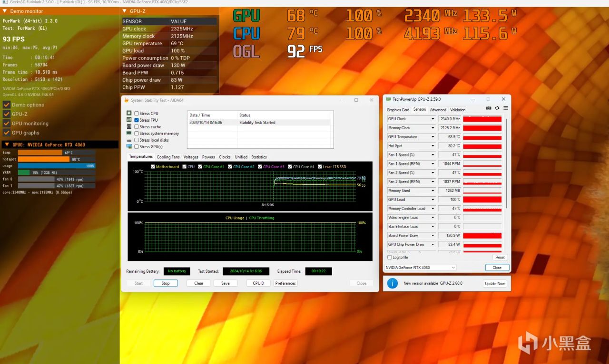
Task: Enable Log to file in GPU-Z
Action: click(x=390, y=258)
